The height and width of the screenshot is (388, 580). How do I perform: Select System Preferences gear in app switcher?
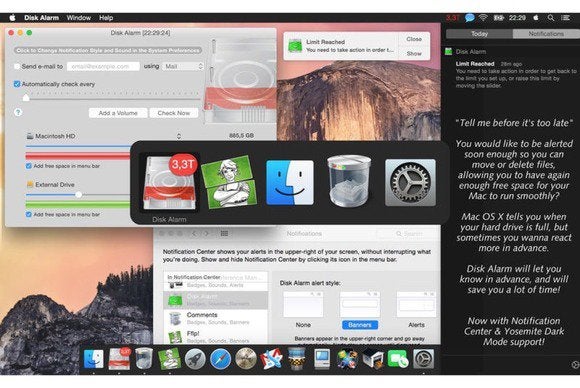[410, 182]
